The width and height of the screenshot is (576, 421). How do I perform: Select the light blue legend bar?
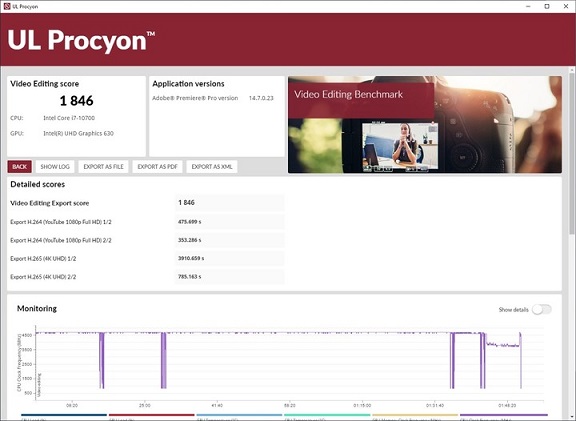click(x=239, y=415)
